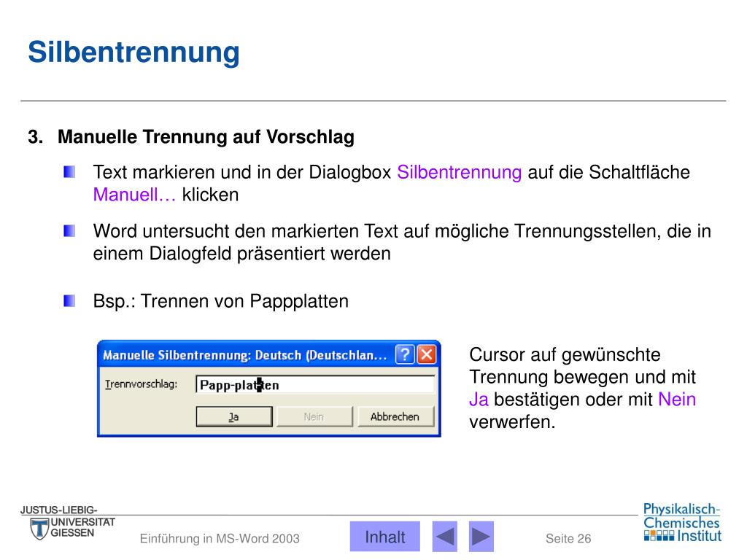Click the Ja button in the dialog
Viewport: 747px width, 560px height.
234,416
